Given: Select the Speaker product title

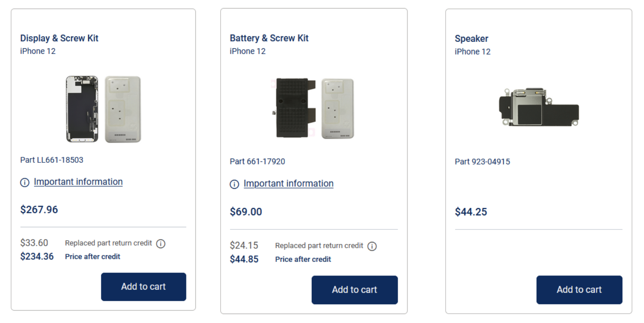Looking at the screenshot, I should tap(471, 38).
